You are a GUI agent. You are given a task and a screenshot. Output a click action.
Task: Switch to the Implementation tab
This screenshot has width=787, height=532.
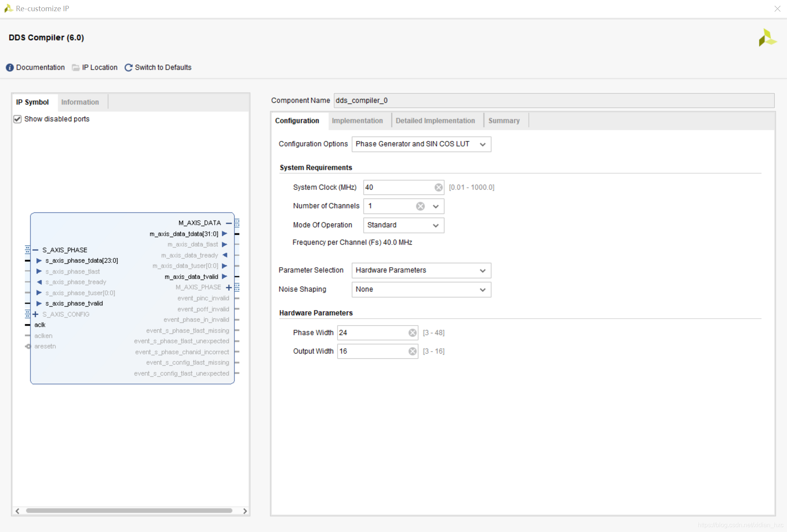357,120
